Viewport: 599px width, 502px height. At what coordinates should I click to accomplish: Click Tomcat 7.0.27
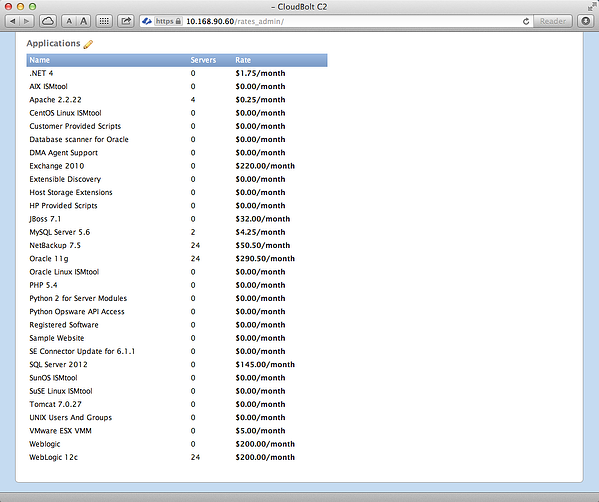[55, 405]
